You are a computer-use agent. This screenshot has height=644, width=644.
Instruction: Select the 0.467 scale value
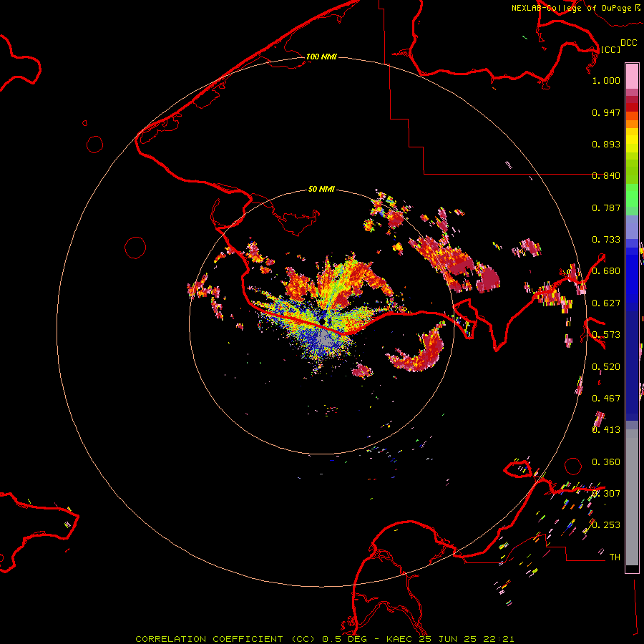(x=606, y=399)
